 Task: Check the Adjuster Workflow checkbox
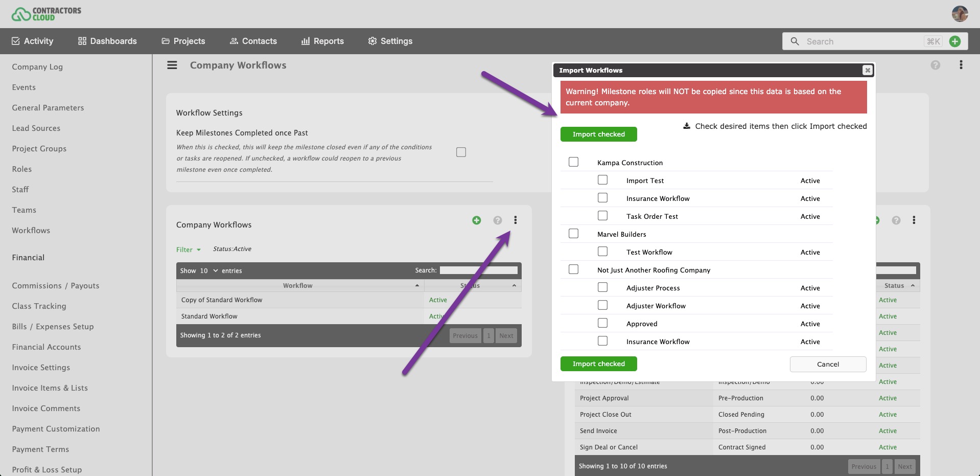point(602,305)
